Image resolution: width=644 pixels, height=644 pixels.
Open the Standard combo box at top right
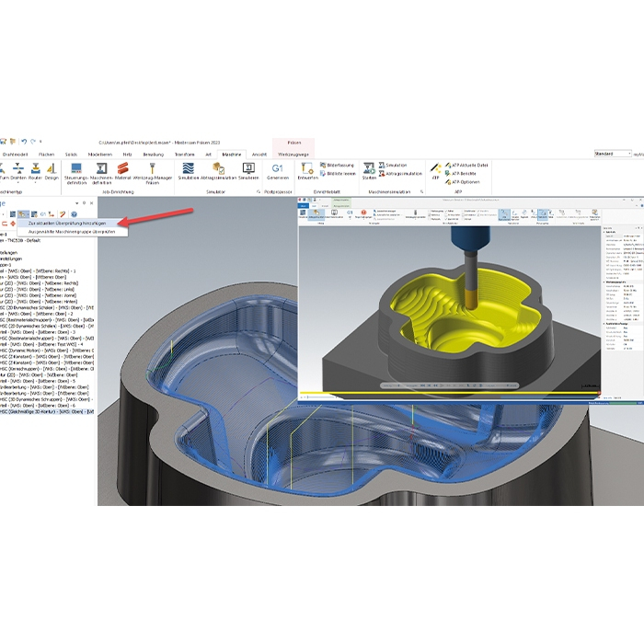(x=613, y=154)
